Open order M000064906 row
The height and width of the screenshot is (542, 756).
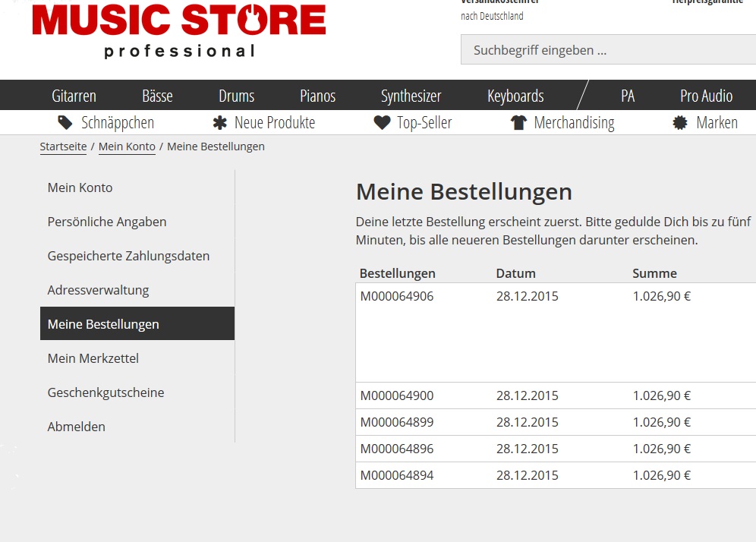(397, 297)
